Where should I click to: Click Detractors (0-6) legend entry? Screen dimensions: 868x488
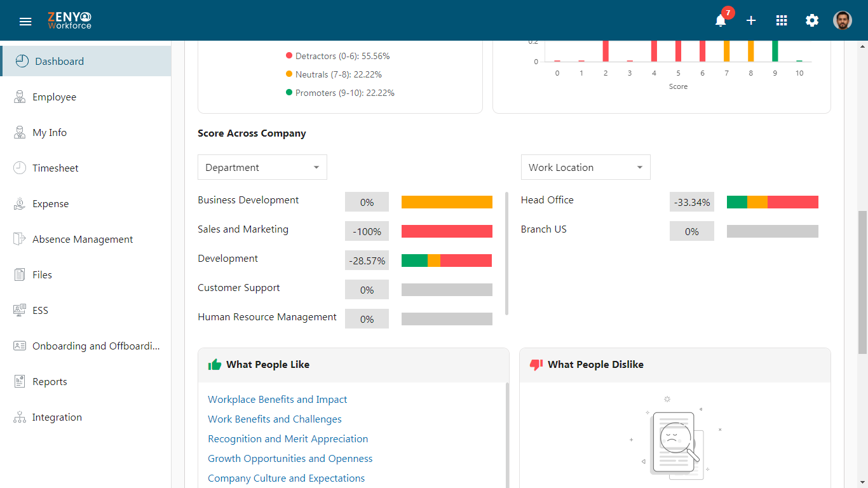pos(338,56)
